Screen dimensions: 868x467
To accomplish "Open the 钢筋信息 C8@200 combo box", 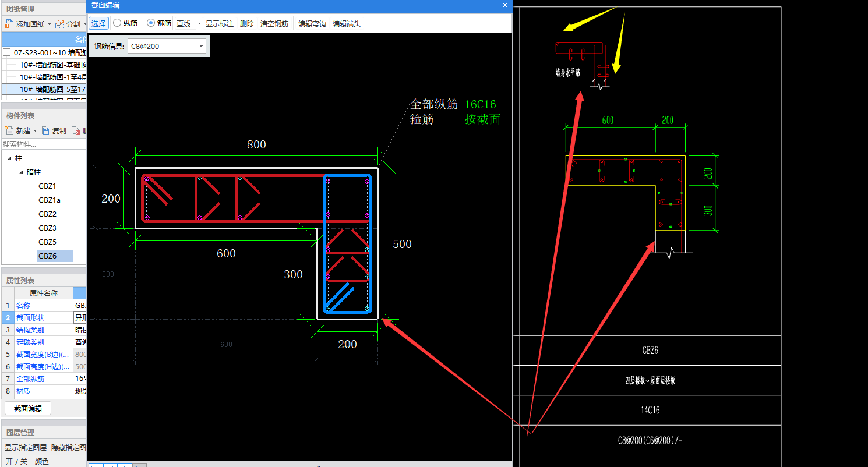I will pyautogui.click(x=167, y=46).
